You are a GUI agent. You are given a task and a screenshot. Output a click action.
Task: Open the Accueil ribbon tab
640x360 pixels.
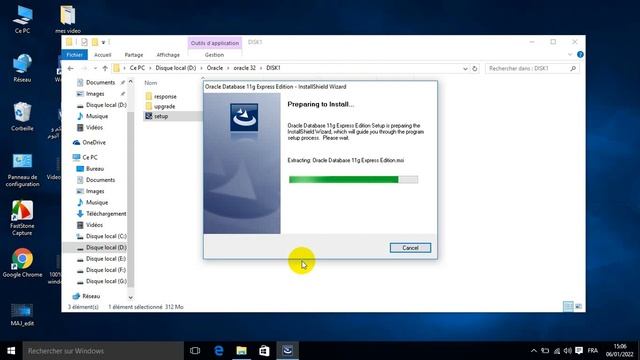(102, 55)
